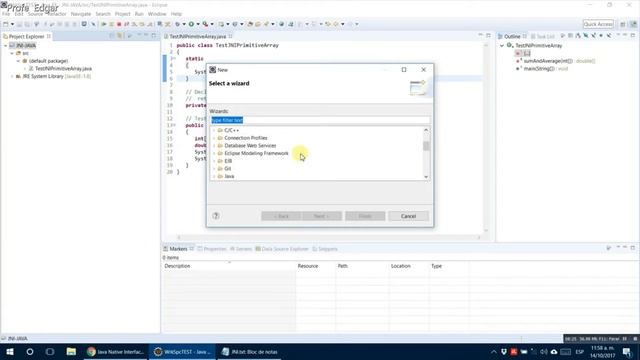Switch to Chrome Java Native Interface taskbar window
Screen dimensions: 640x360
point(116,351)
